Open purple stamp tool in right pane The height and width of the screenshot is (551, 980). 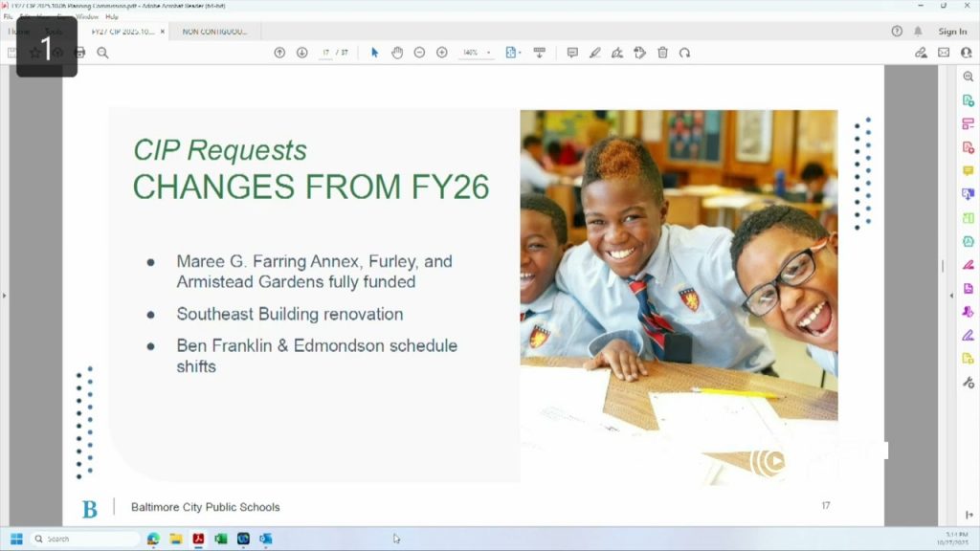[x=969, y=312]
